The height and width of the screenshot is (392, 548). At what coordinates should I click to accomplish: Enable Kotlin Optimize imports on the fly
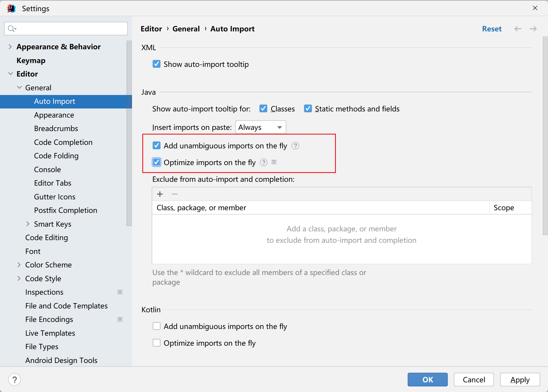[157, 343]
